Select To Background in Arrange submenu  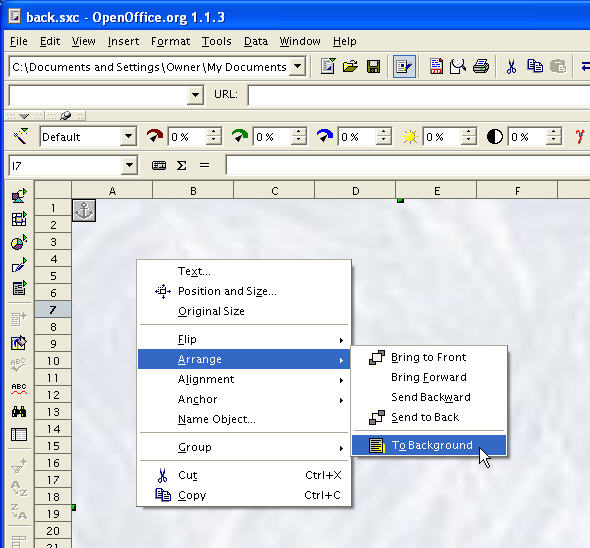[x=429, y=445]
